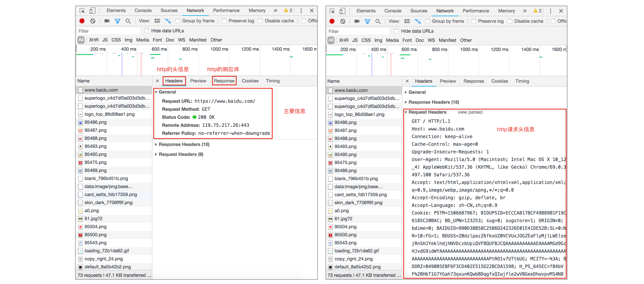Image resolution: width=644 pixels, height=284 pixels.
Task: Click inspect element icon in right DevTools
Action: (x=332, y=11)
